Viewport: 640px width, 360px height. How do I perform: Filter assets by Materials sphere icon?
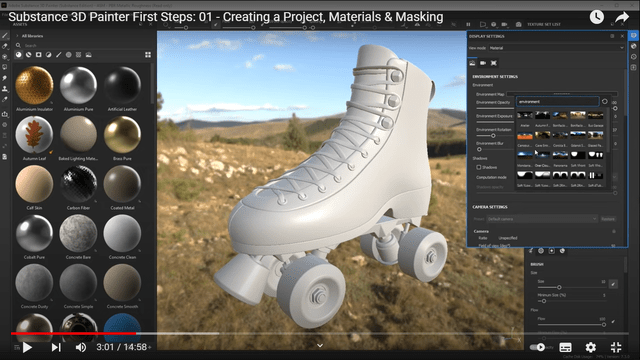point(19,55)
